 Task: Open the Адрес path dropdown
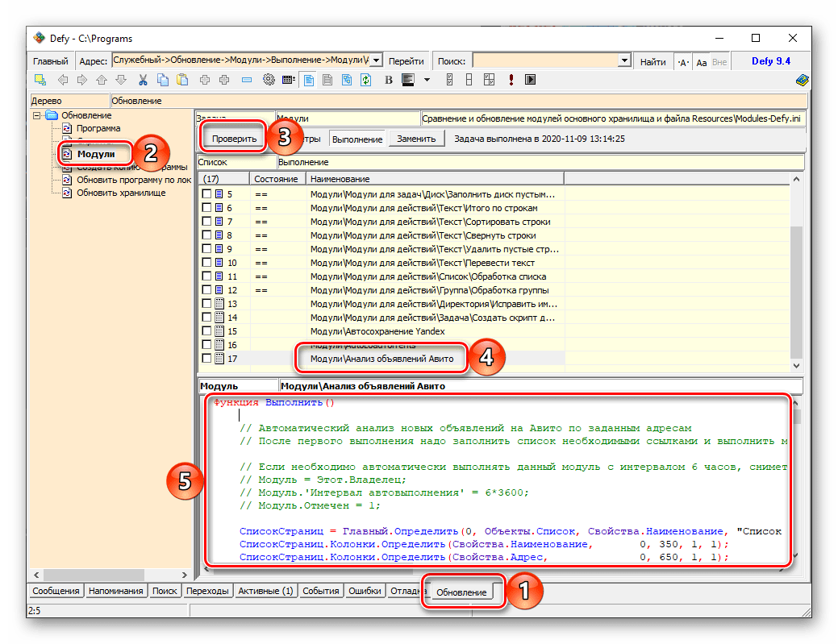pyautogui.click(x=376, y=61)
